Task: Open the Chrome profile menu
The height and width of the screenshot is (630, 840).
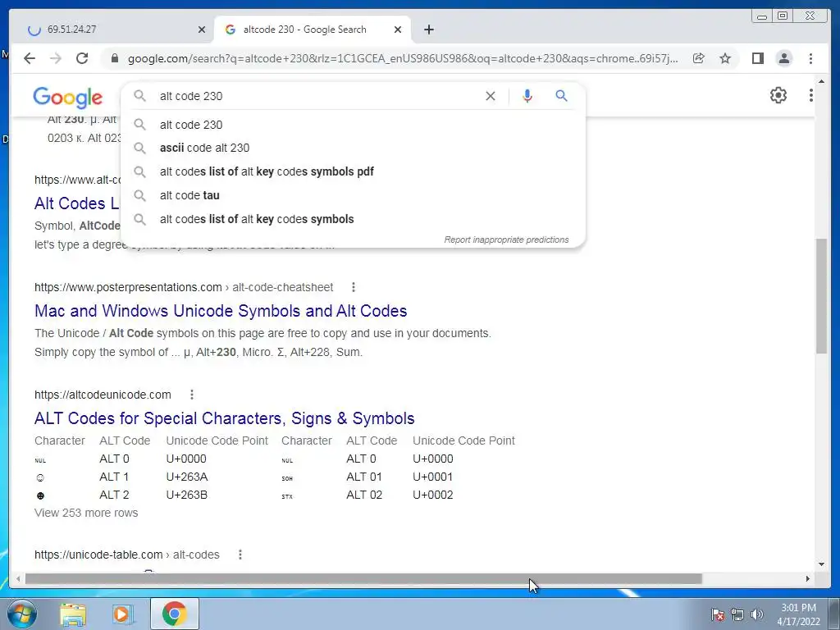Action: [x=783, y=58]
